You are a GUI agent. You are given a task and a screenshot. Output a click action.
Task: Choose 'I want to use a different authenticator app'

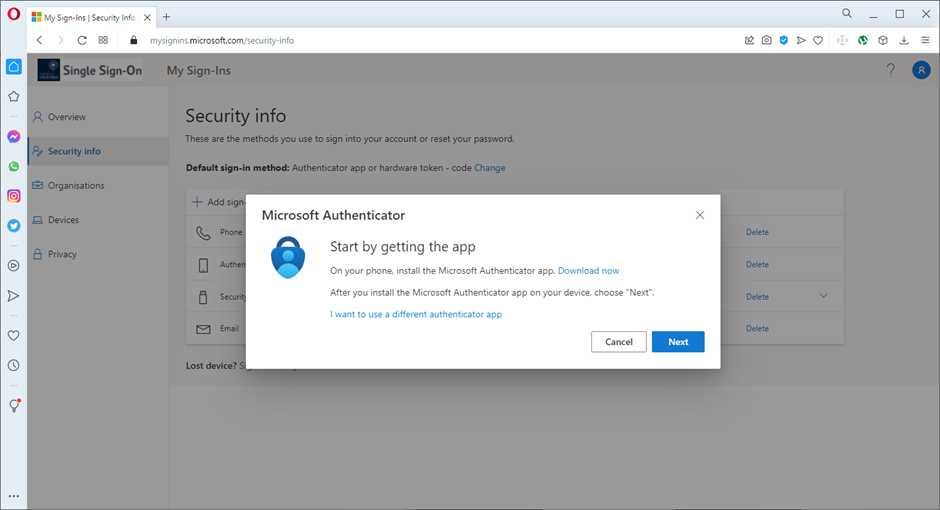(416, 314)
